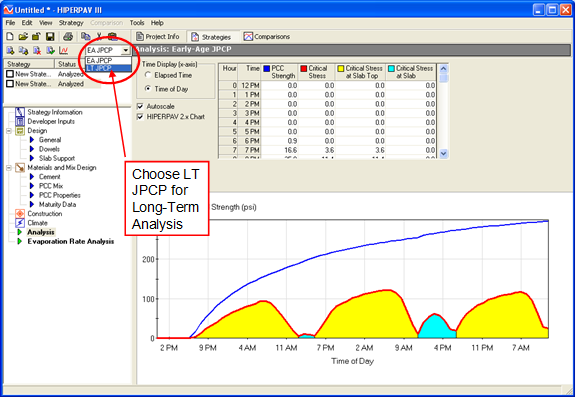Click the Materials and Mix Design icon
Image resolution: width=576 pixels, height=398 pixels.
20,168
